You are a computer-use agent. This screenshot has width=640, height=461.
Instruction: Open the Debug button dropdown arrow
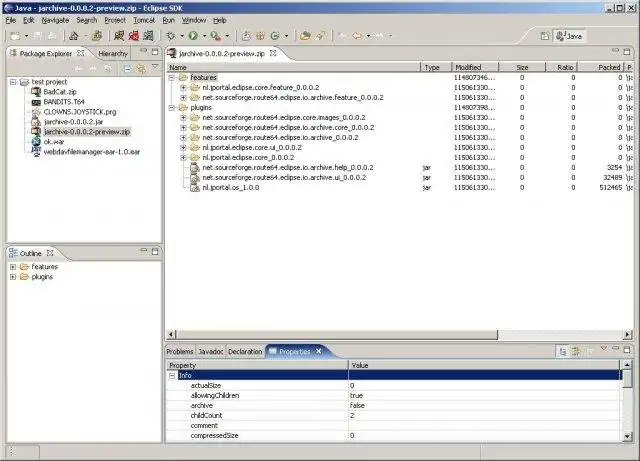coord(182,36)
